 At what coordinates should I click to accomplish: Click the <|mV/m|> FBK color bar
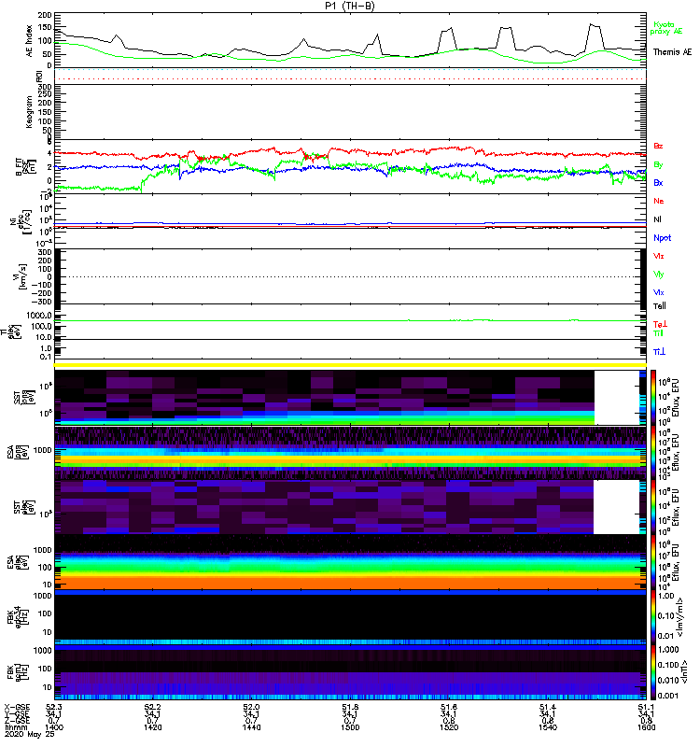(653, 617)
